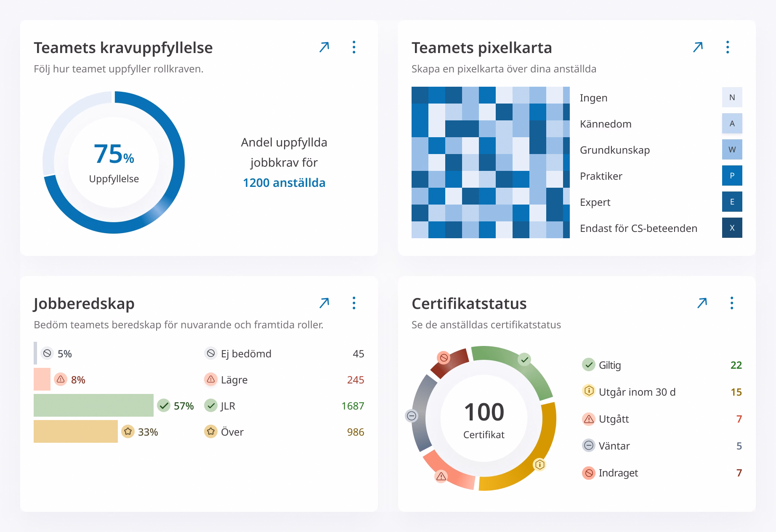The width and height of the screenshot is (776, 532).
Task: Click the expiring info icon on donut
Action: coord(540,464)
